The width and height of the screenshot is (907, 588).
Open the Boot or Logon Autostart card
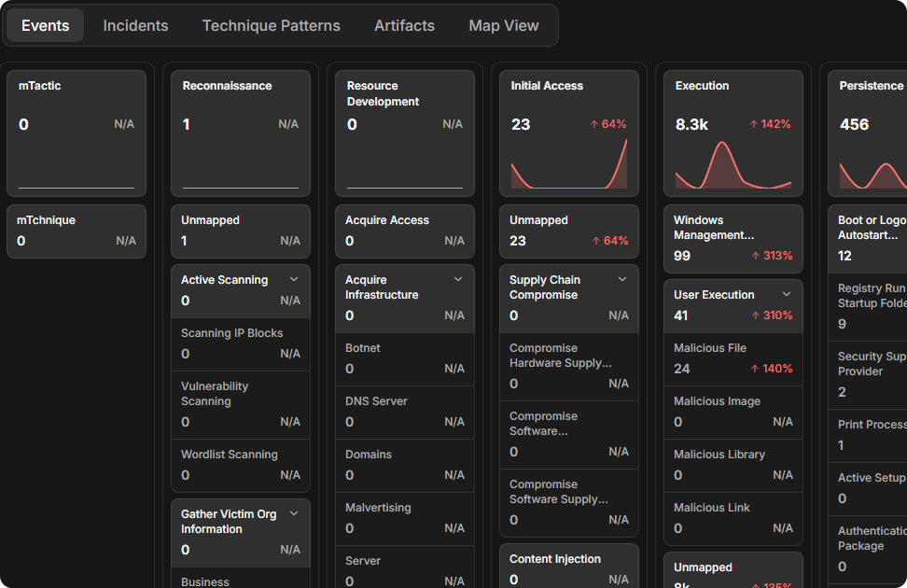(x=868, y=239)
